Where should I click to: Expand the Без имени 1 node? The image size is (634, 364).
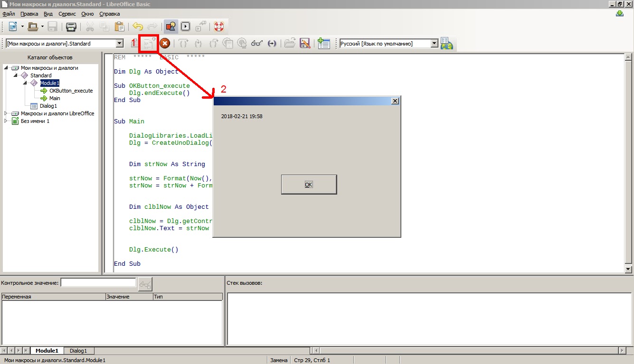pyautogui.click(x=6, y=121)
